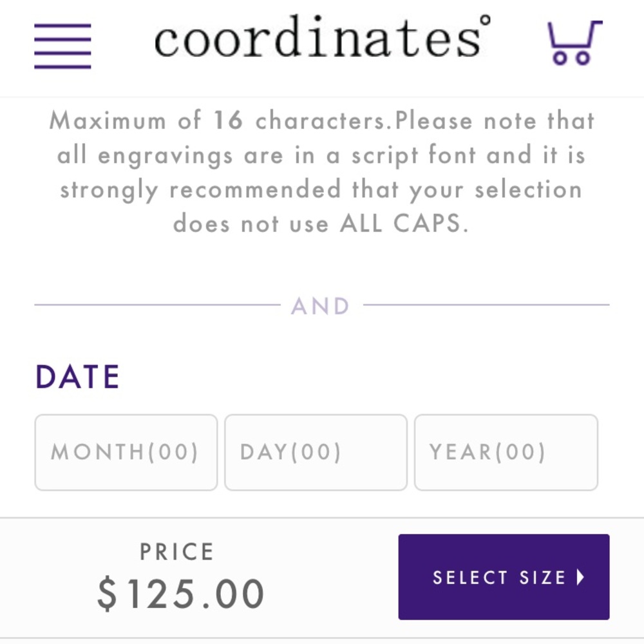Click the PRICE label

175,551
